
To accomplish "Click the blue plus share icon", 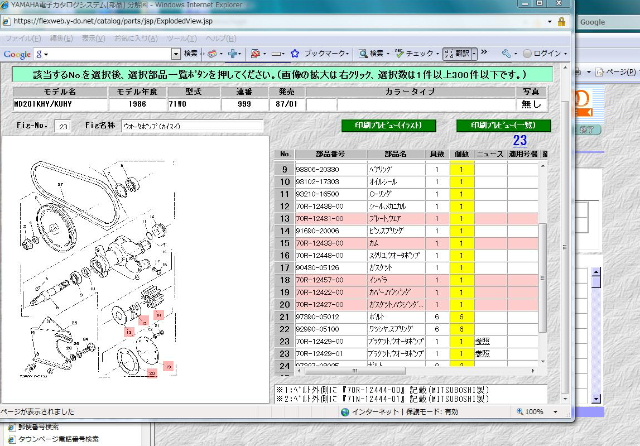I will coord(233,53).
